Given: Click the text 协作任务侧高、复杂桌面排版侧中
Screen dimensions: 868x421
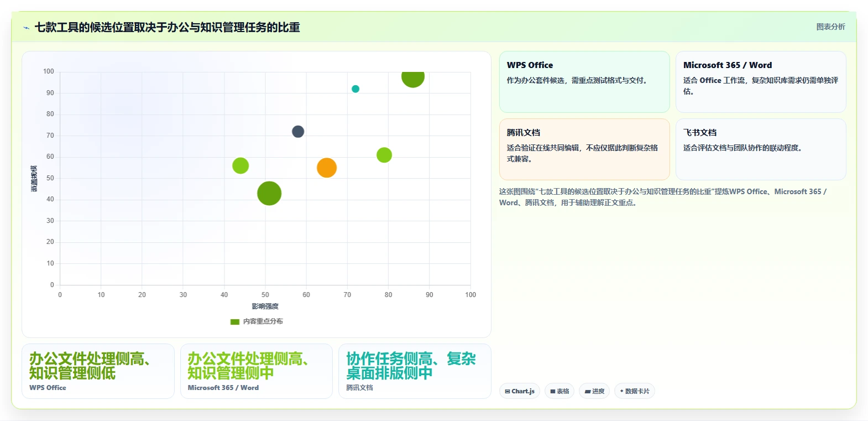Looking at the screenshot, I should 411,366.
